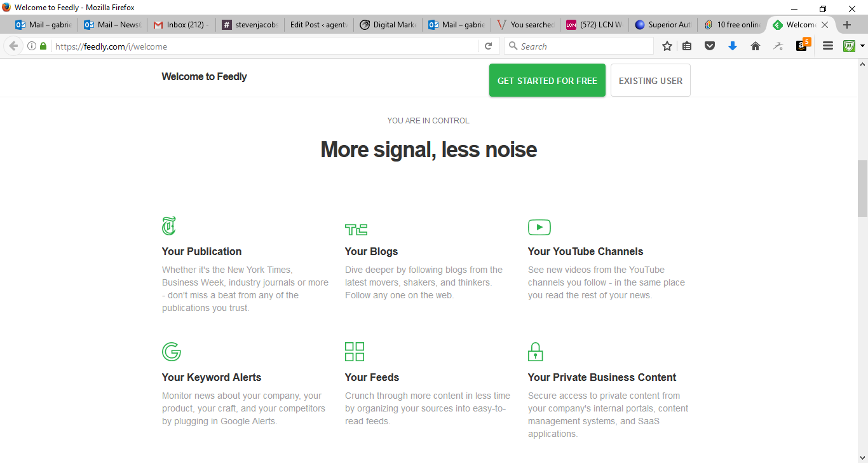
Task: Click the Your Keyword Alerts heading
Action: tap(212, 377)
